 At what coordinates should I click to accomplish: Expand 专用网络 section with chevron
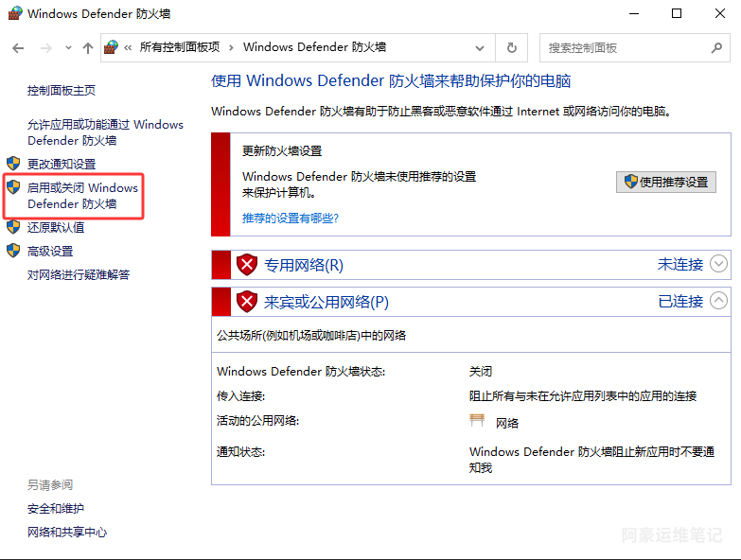click(719, 264)
